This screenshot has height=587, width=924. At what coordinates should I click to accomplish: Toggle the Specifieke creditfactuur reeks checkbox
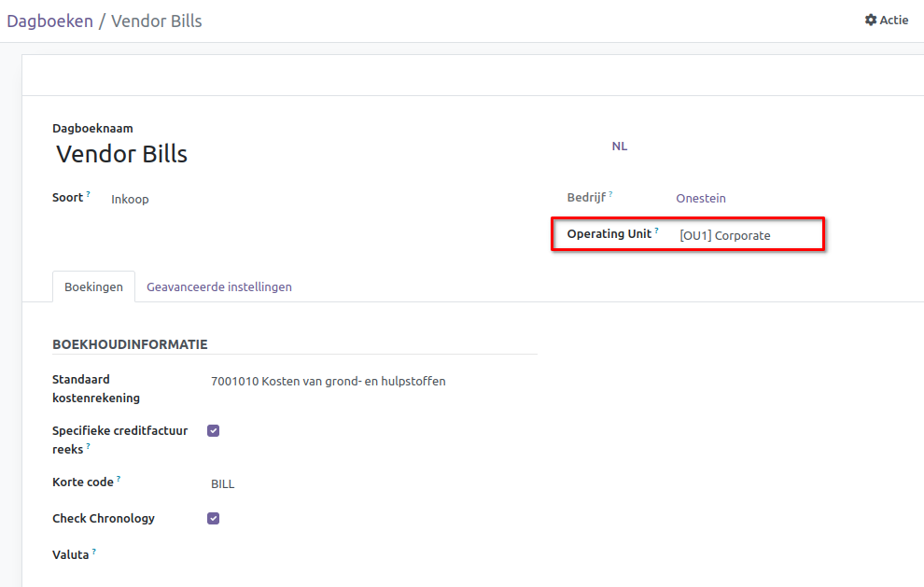tap(213, 431)
